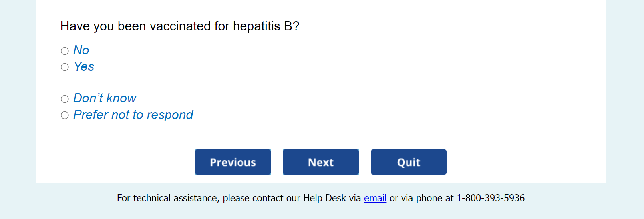Select the "No" radio button
This screenshot has width=644, height=219.
pyautogui.click(x=65, y=51)
